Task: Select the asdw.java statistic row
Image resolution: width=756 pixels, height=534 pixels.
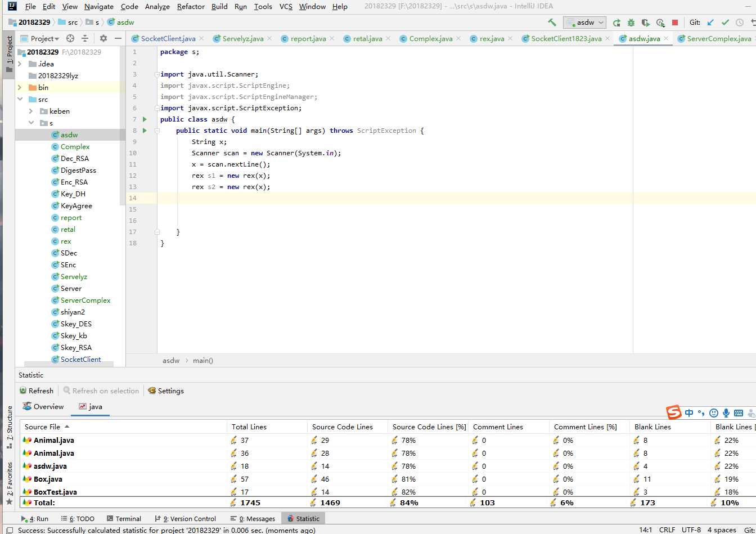Action: [x=388, y=466]
